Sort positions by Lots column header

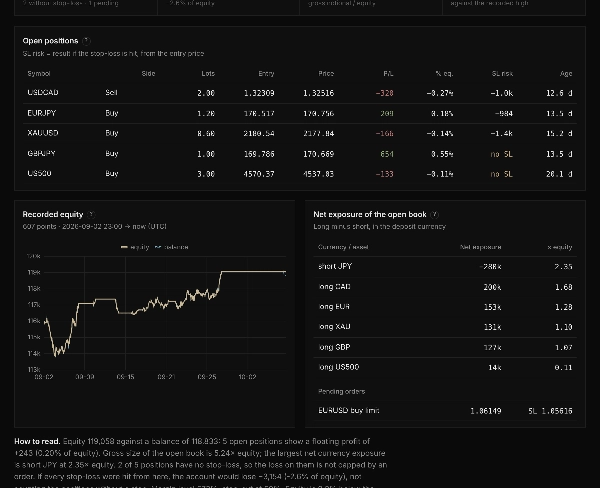(x=208, y=73)
